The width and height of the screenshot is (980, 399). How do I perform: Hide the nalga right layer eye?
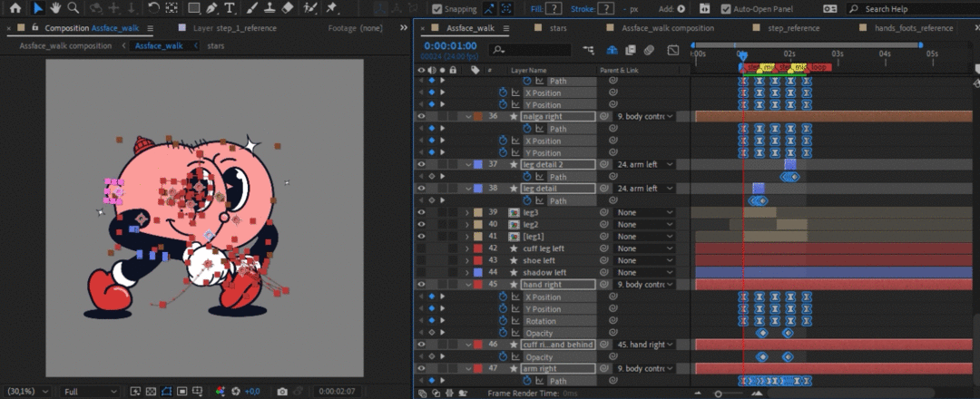point(421,116)
